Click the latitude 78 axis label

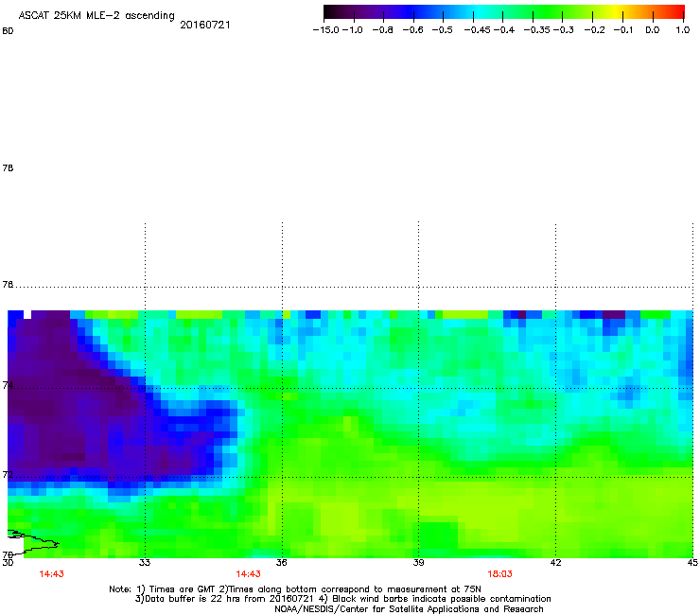tap(8, 167)
